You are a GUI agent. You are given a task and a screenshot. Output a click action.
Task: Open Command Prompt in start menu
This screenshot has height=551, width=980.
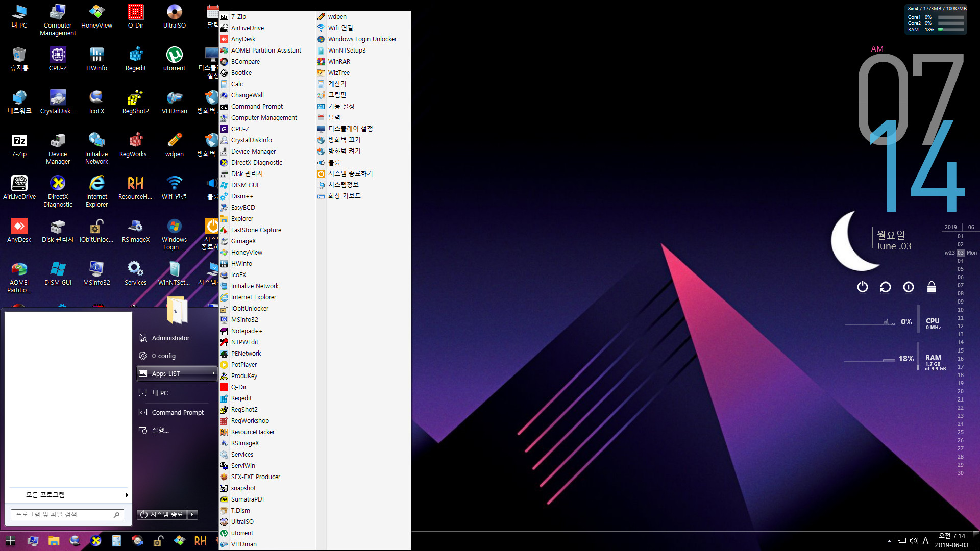tap(177, 412)
